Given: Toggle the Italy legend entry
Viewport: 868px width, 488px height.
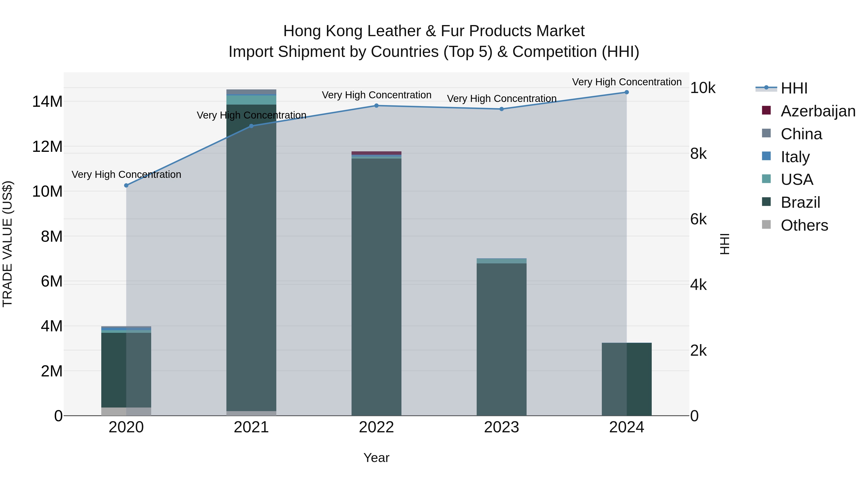Looking at the screenshot, I should [786, 157].
